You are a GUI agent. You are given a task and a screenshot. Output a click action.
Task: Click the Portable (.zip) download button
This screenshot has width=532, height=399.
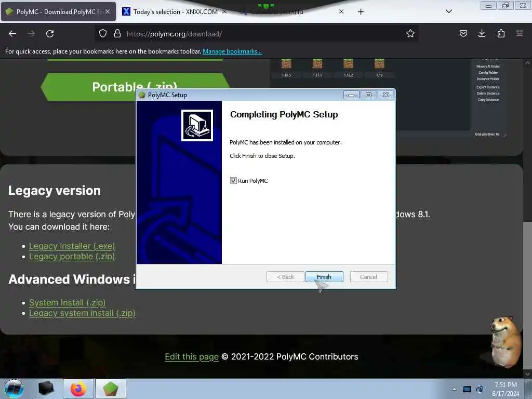[x=135, y=87]
